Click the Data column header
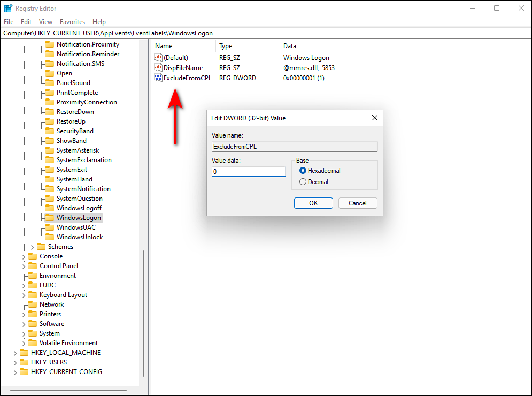 coord(357,46)
